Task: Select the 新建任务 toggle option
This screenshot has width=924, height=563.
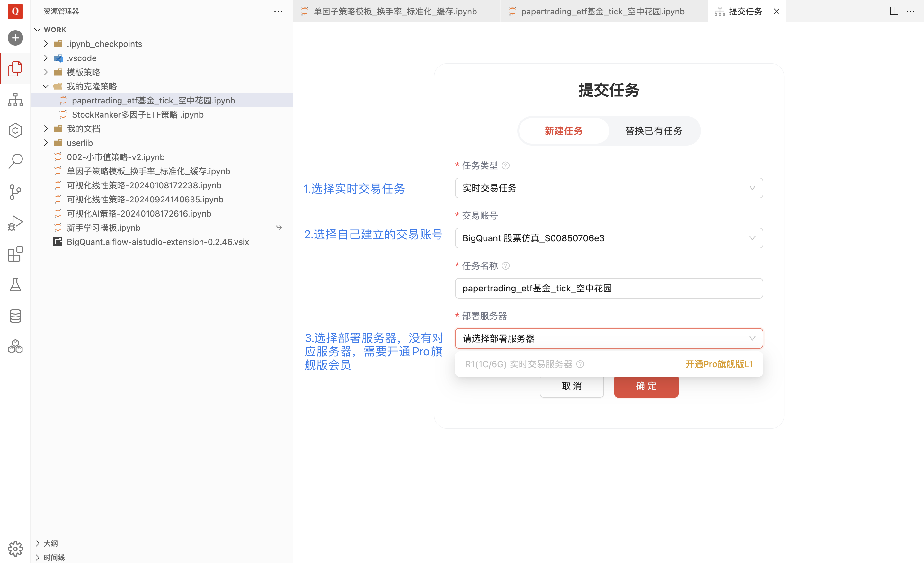Action: [x=564, y=131]
